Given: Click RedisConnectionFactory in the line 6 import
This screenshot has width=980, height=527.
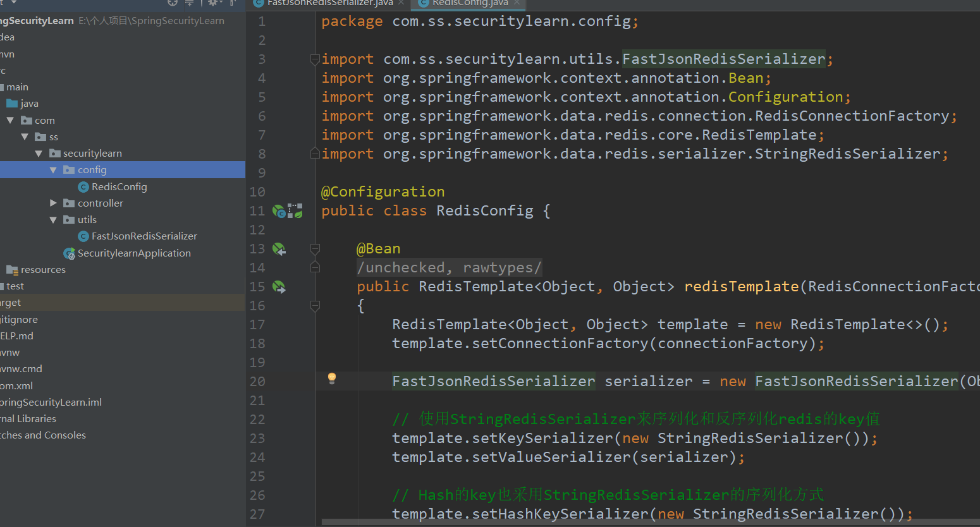Looking at the screenshot, I should (852, 116).
